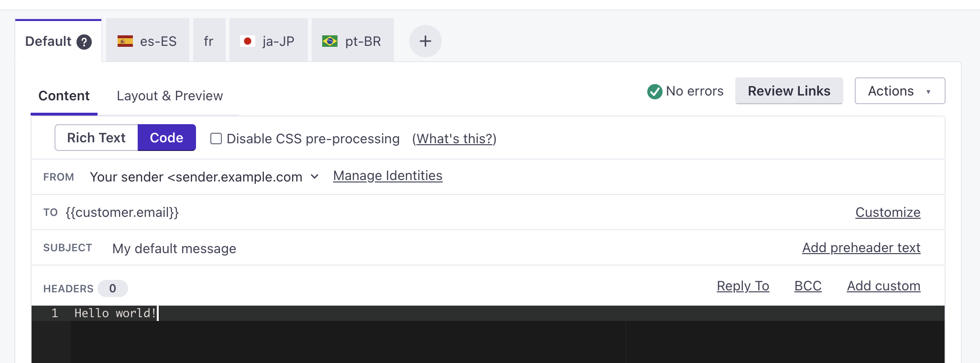Click the Add custom header link
This screenshot has width=980, height=363.
883,286
